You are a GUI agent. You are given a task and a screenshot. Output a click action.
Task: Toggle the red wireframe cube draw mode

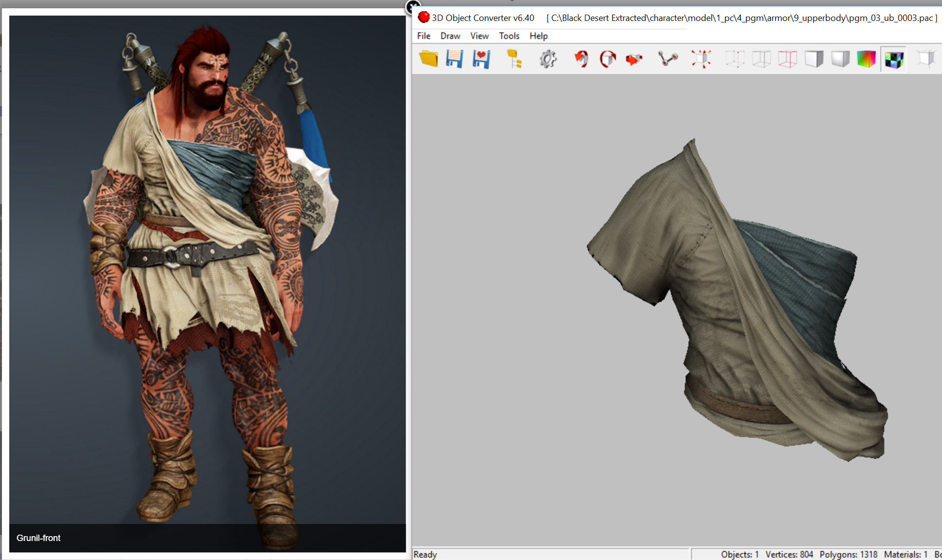click(788, 59)
